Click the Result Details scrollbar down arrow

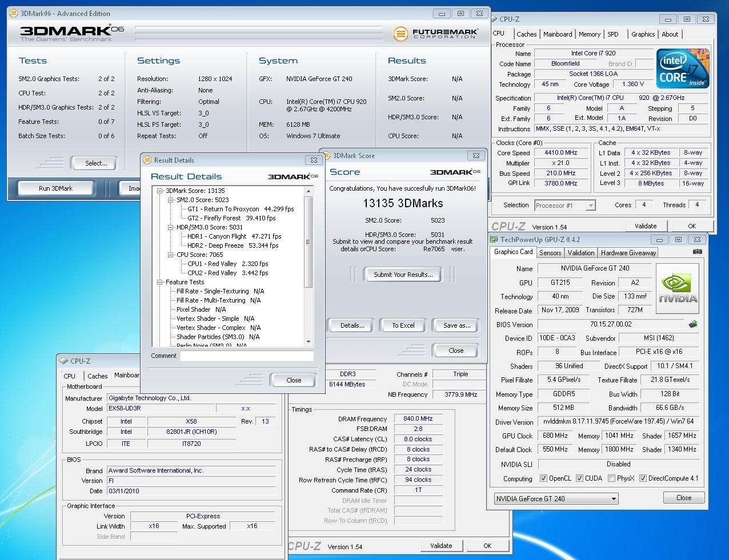[x=309, y=341]
